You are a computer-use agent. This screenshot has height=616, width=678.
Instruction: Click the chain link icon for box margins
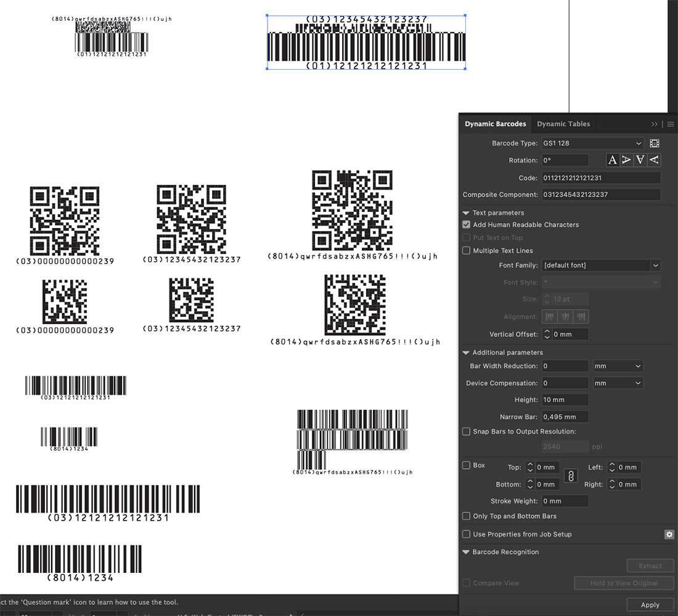571,476
